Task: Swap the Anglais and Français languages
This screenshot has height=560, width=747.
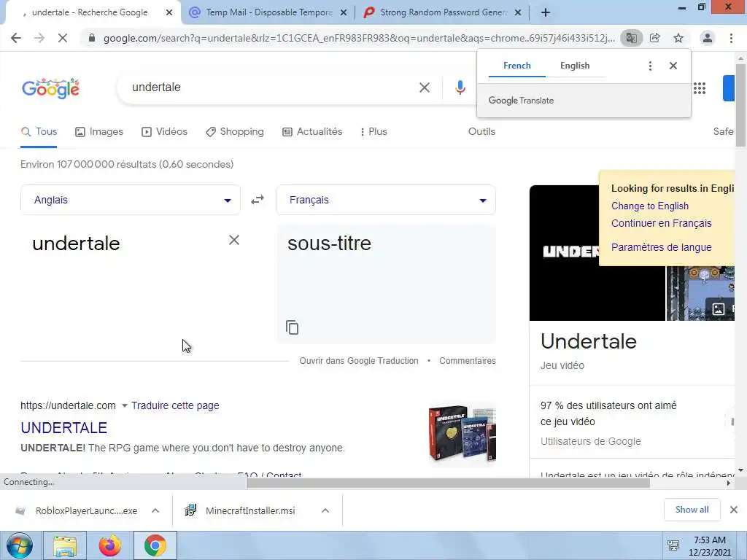Action: [258, 200]
